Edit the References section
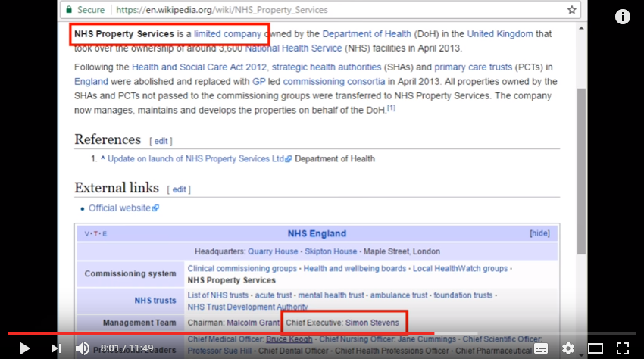The width and height of the screenshot is (644, 359). pos(161,142)
